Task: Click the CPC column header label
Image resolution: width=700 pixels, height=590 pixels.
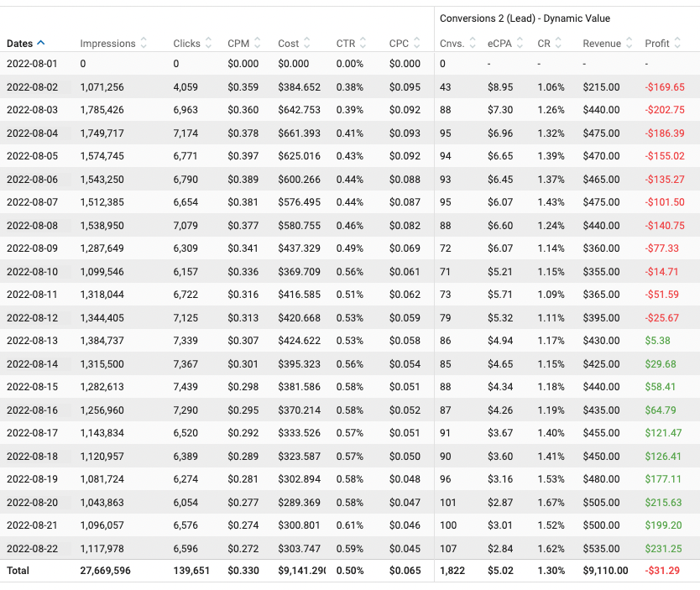Action: [399, 44]
